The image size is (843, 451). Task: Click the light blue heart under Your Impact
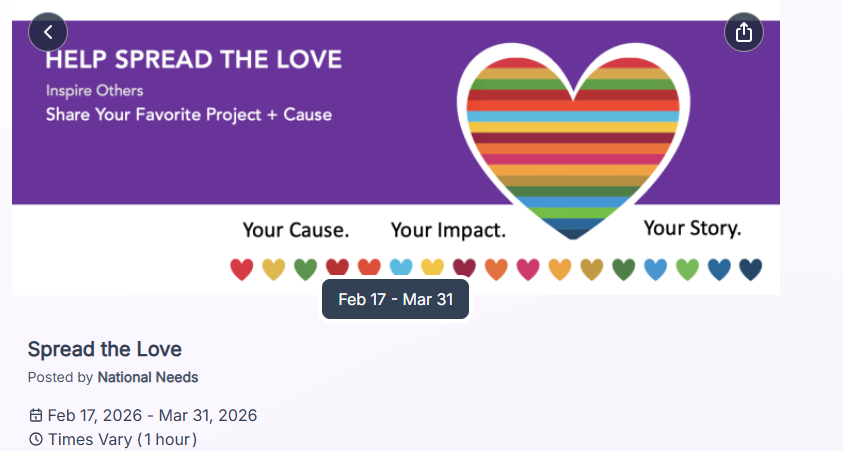click(401, 269)
